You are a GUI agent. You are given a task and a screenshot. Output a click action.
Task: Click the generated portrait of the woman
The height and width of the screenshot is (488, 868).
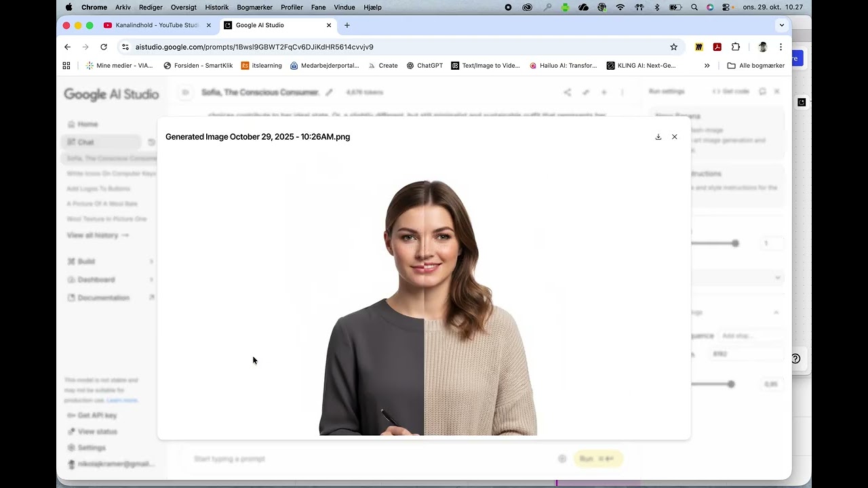pos(428,307)
